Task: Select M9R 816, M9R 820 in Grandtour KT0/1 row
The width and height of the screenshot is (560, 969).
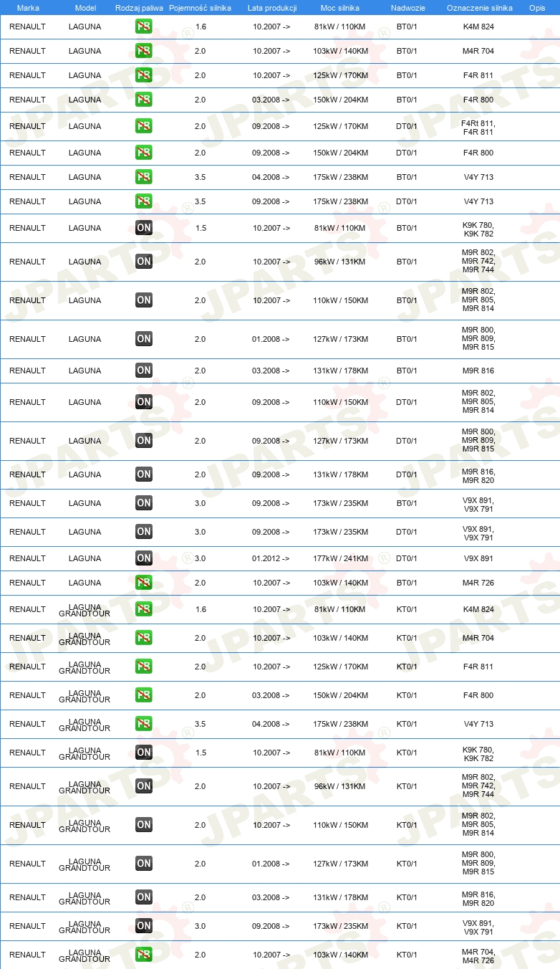Action: point(478,899)
